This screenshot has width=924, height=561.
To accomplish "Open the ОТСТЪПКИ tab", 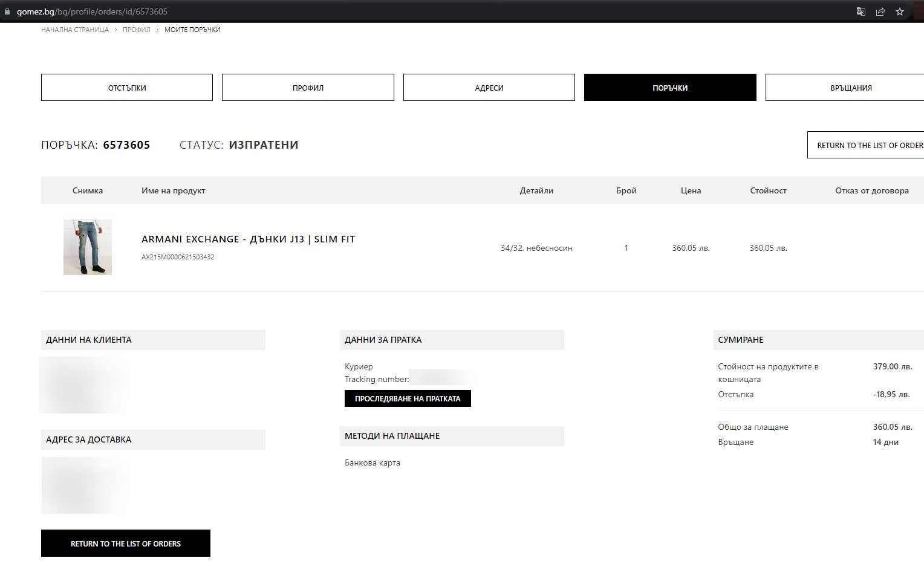I will [127, 88].
